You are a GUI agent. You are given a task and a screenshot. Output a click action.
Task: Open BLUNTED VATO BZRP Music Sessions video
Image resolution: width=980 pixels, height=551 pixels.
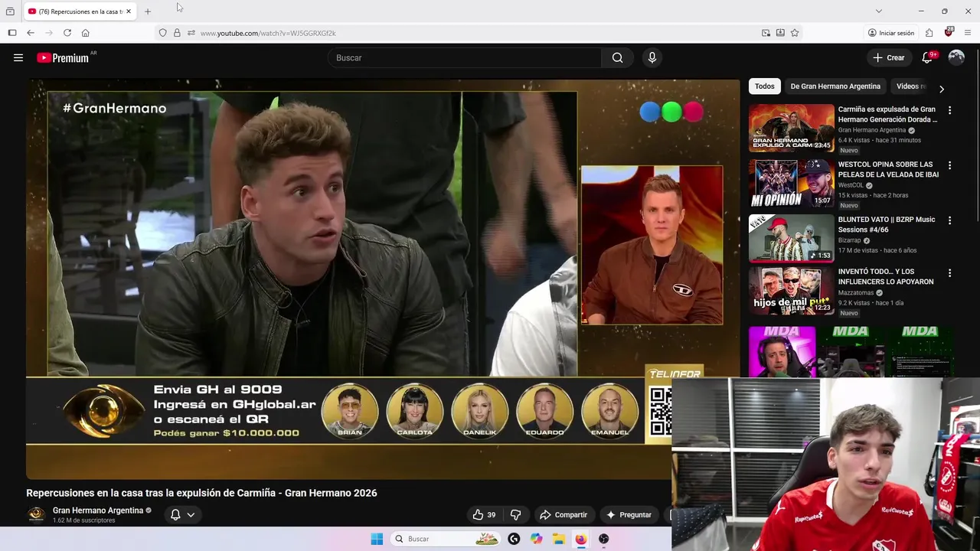(x=887, y=224)
